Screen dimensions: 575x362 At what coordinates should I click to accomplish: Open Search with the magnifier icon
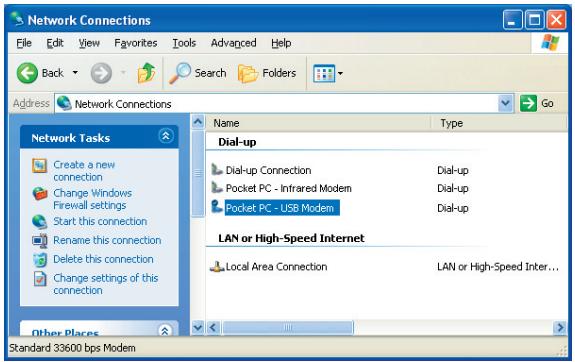197,73
